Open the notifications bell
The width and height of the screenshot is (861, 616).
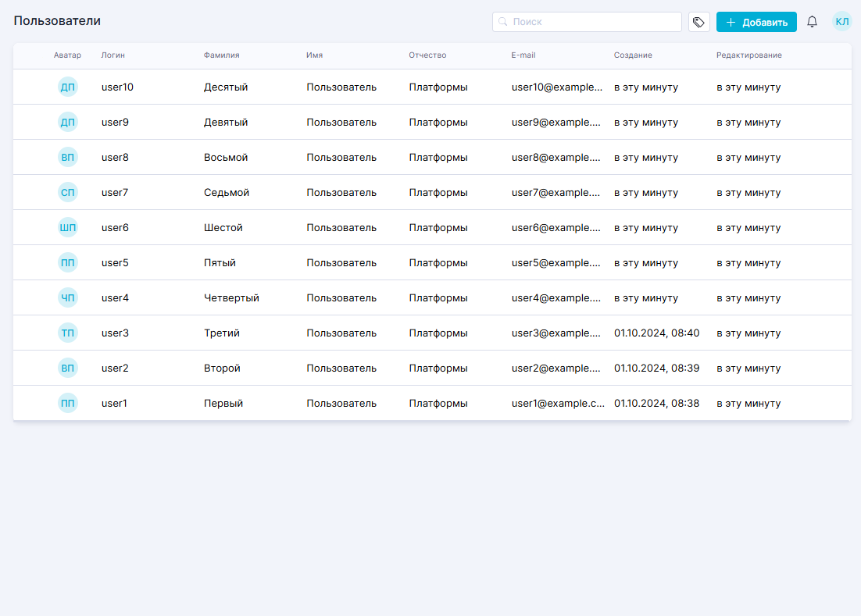pos(812,22)
